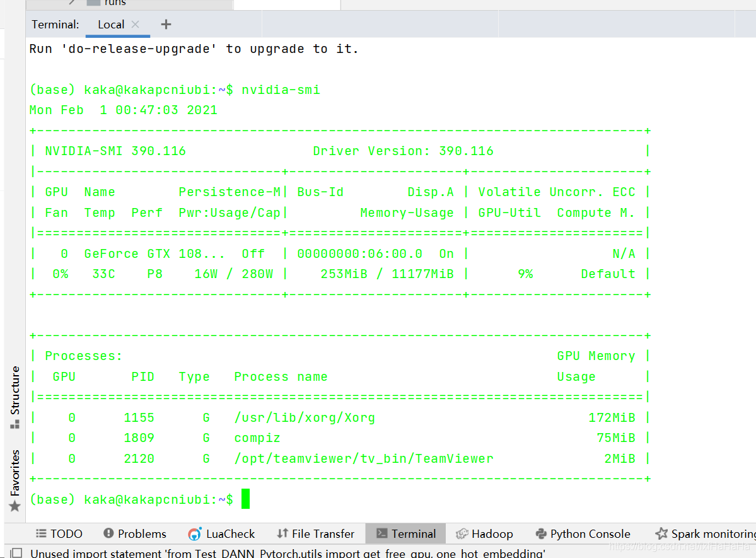
Task: Open the Problems tool window
Action: (135, 533)
